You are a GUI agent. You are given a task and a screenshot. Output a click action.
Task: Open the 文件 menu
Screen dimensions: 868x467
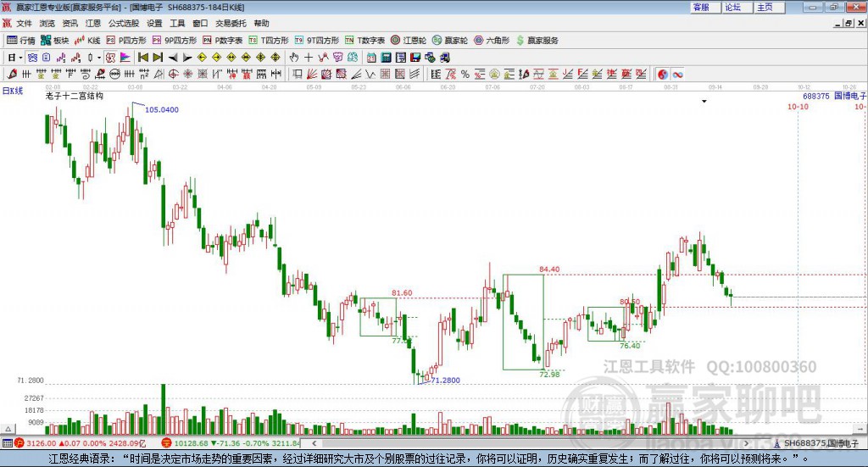24,23
